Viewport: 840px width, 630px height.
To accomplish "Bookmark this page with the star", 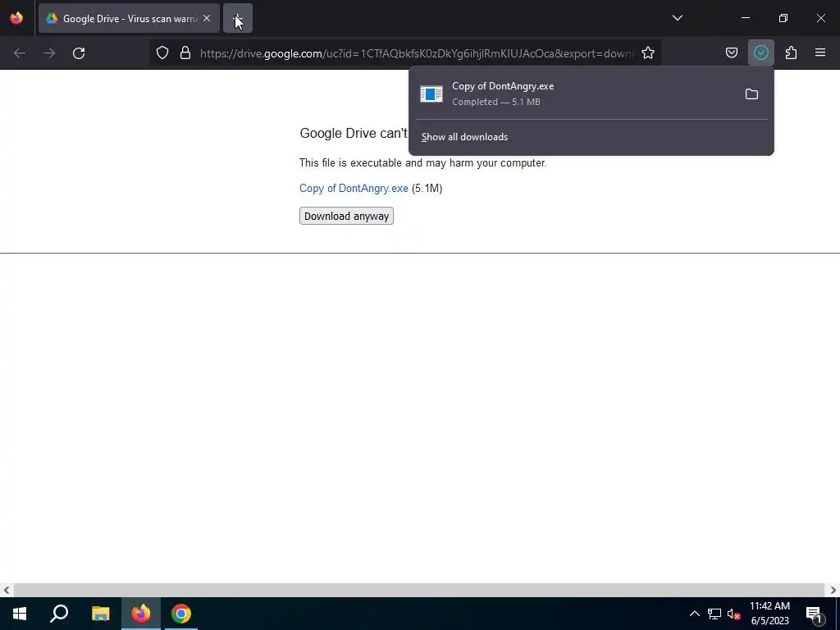I will pyautogui.click(x=648, y=53).
